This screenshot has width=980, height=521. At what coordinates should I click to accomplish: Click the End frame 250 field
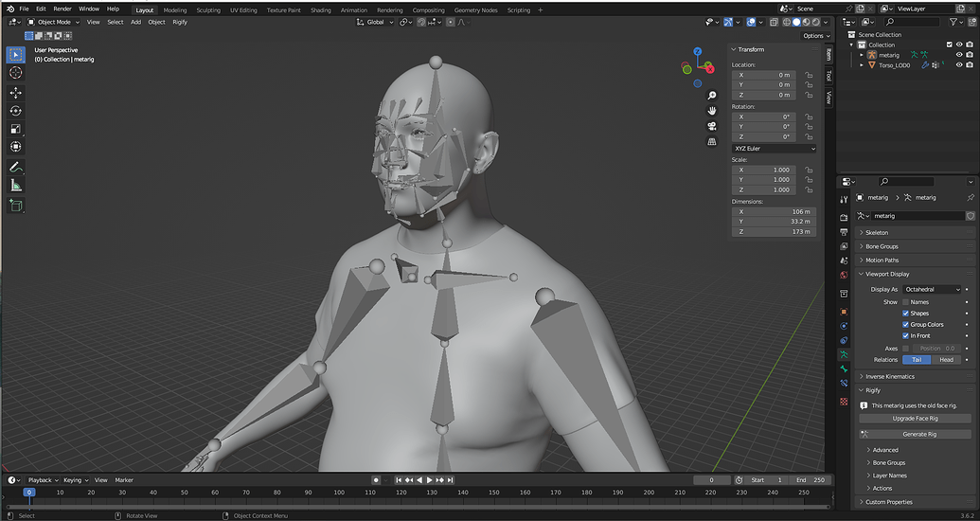(x=811, y=480)
